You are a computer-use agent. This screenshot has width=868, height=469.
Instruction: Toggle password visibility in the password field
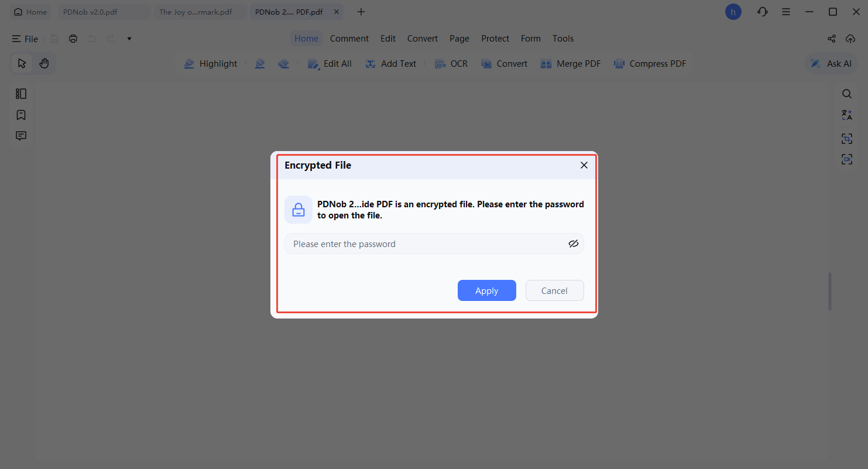click(x=573, y=244)
